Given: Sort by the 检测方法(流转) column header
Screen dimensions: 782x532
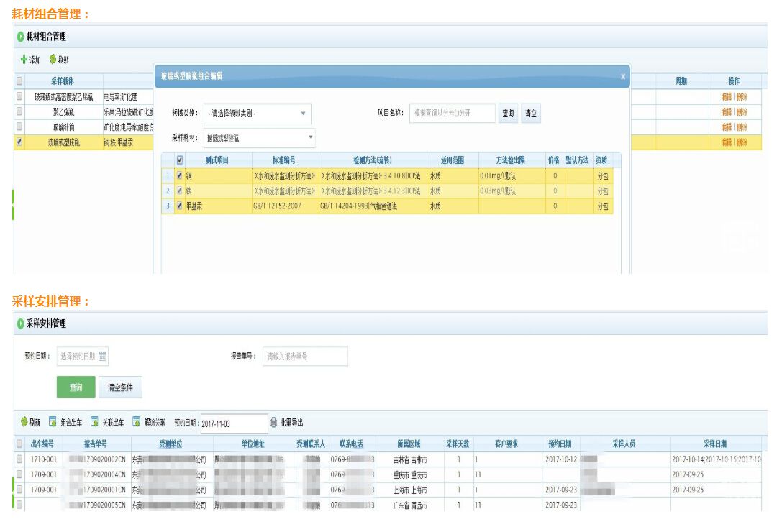Looking at the screenshot, I should coord(373,160).
